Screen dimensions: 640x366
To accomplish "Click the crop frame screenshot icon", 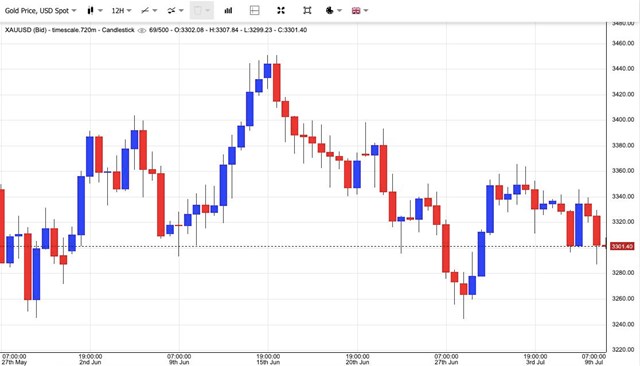I will click(x=307, y=11).
